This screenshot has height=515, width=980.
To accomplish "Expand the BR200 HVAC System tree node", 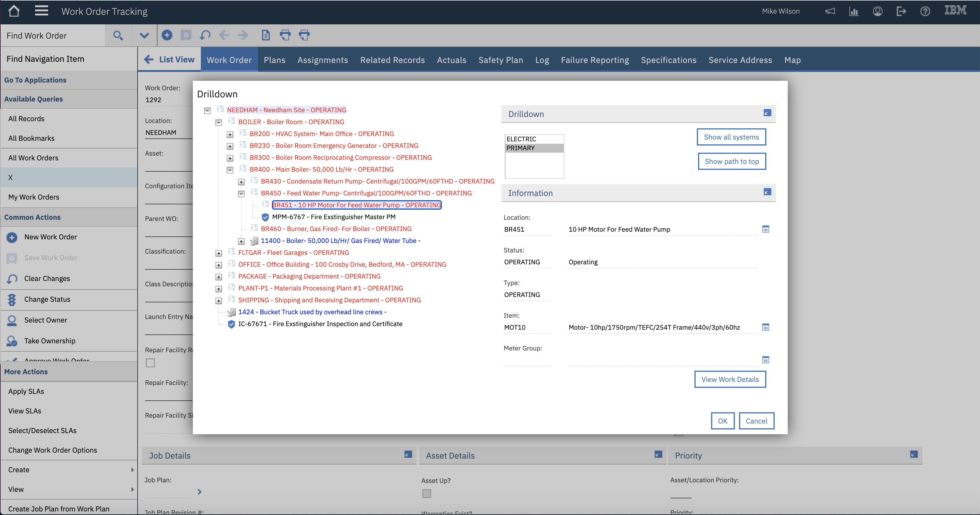I will click(230, 134).
